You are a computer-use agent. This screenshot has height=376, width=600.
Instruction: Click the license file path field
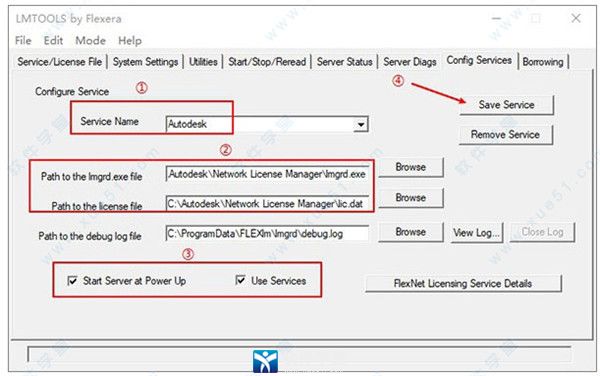267,203
